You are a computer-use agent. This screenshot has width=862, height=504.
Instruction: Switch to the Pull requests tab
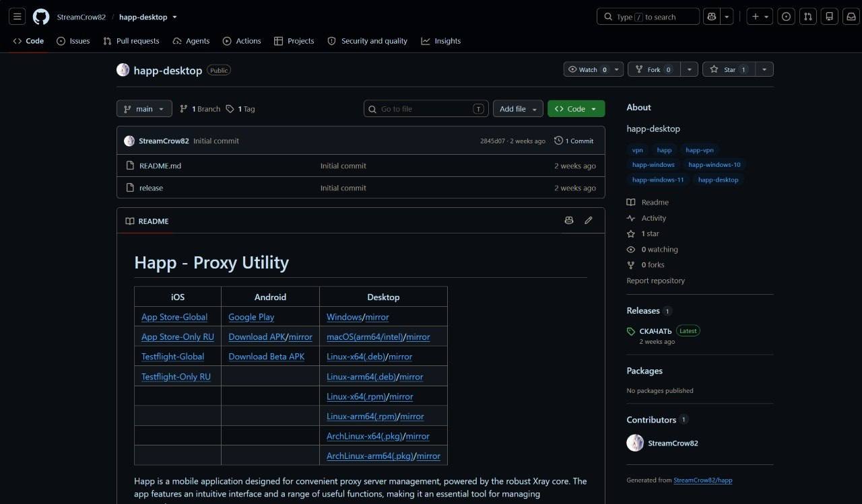tap(131, 41)
